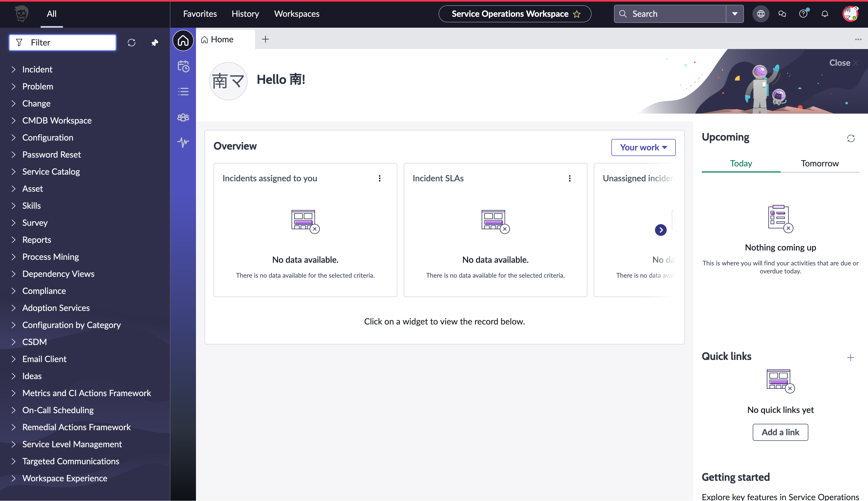Screen dimensions: 868x501
Task: Open the list view sidebar icon
Action: (x=183, y=92)
